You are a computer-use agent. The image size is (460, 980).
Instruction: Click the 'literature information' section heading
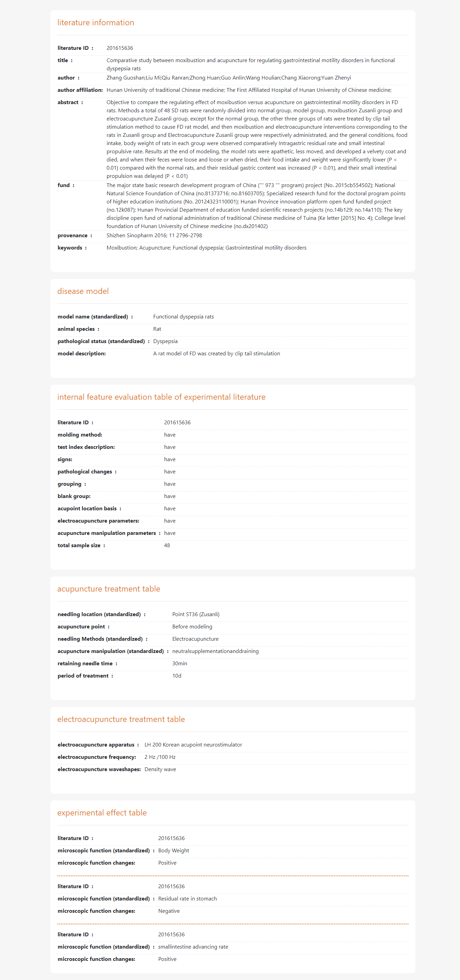pos(95,23)
